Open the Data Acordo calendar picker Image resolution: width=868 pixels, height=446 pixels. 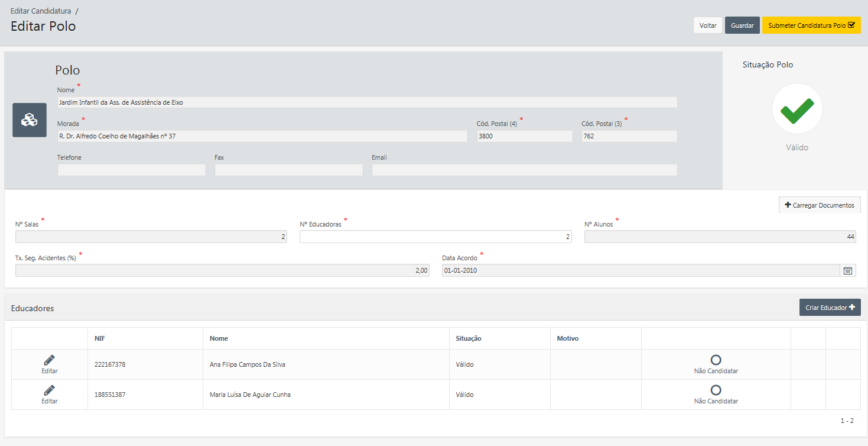(848, 270)
